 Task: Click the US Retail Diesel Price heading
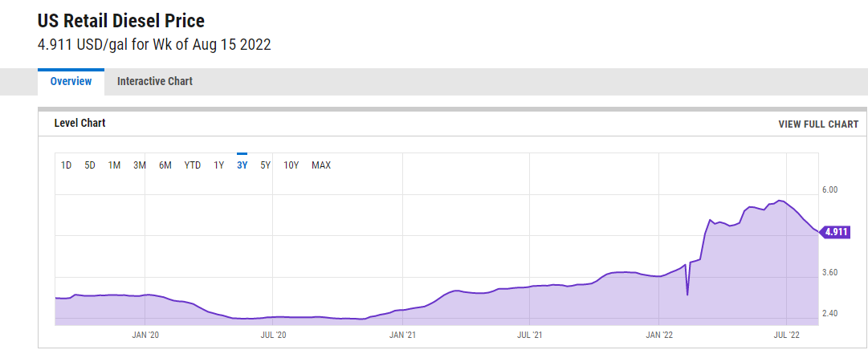(x=120, y=21)
